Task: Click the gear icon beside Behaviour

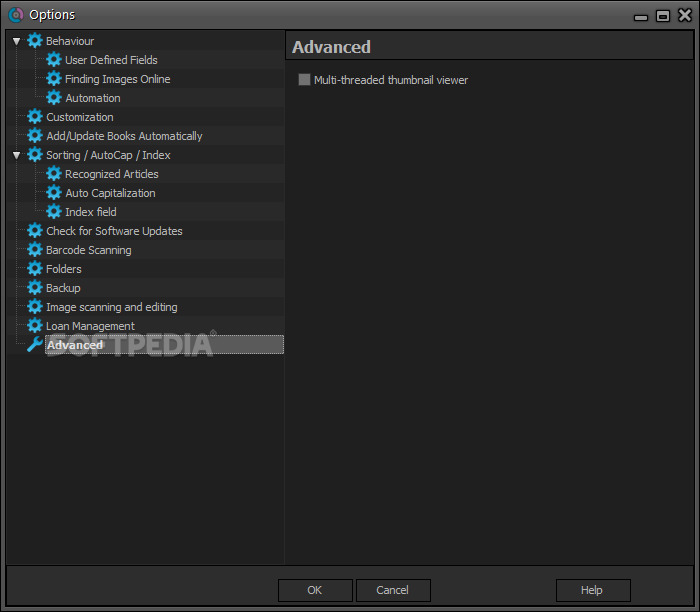Action: pos(34,41)
